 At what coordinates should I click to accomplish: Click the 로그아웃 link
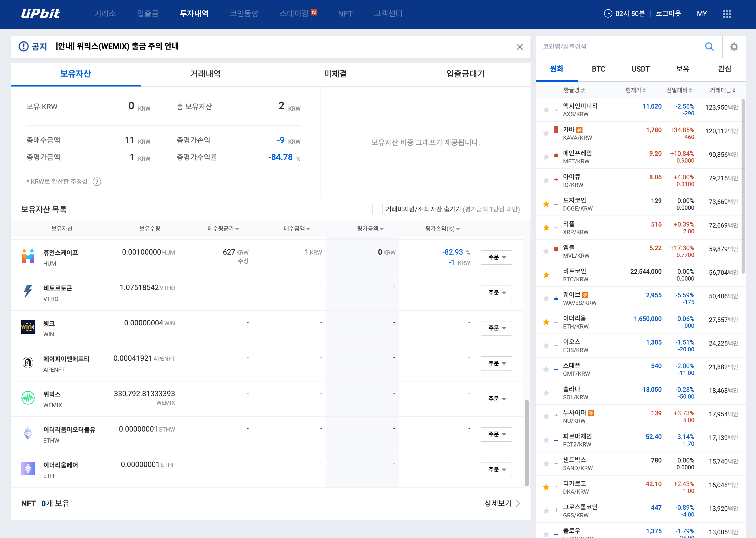(668, 14)
